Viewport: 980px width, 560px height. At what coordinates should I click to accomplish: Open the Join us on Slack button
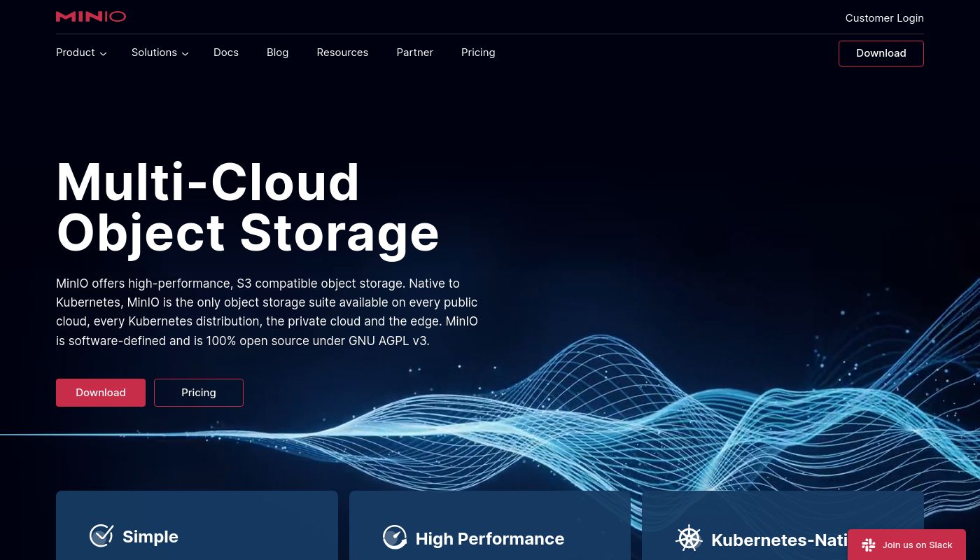[x=906, y=545]
